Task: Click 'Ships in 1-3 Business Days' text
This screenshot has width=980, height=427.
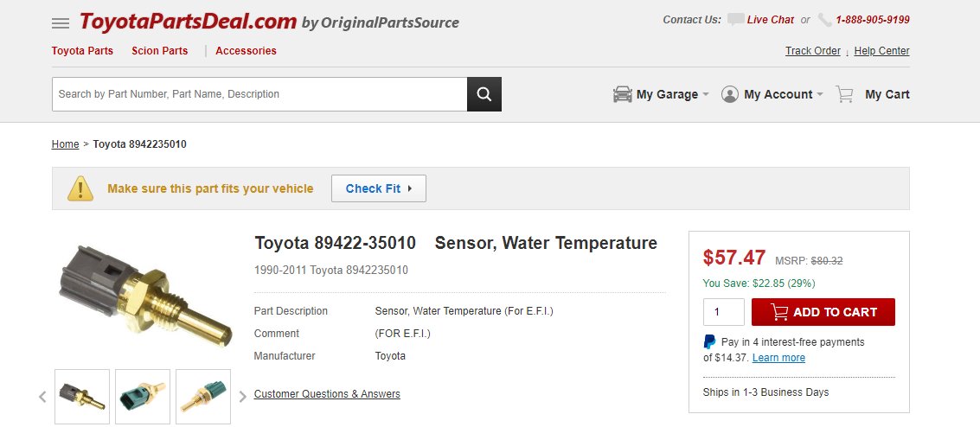Action: click(765, 392)
